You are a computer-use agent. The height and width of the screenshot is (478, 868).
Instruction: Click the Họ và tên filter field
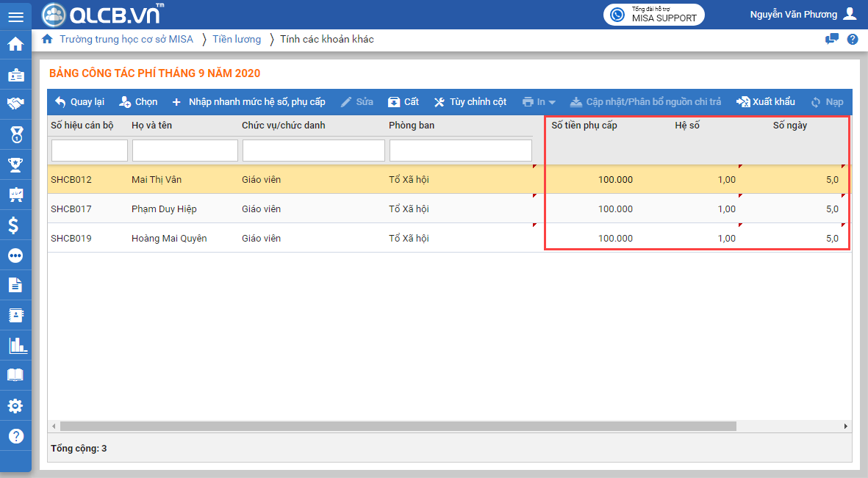[184, 151]
